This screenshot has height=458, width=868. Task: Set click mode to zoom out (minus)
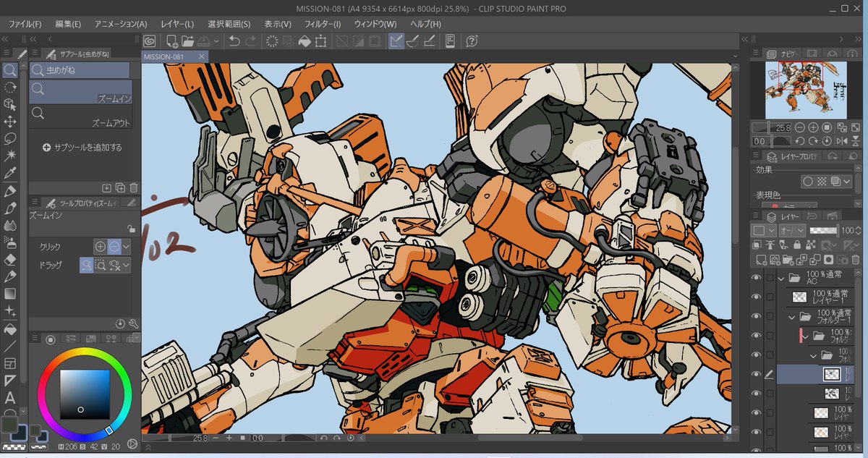click(114, 247)
